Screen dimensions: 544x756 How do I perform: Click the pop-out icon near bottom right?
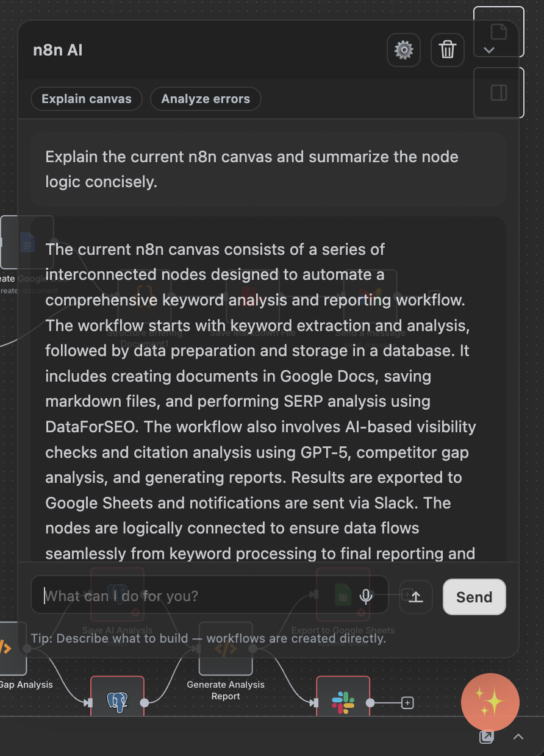[x=486, y=736]
